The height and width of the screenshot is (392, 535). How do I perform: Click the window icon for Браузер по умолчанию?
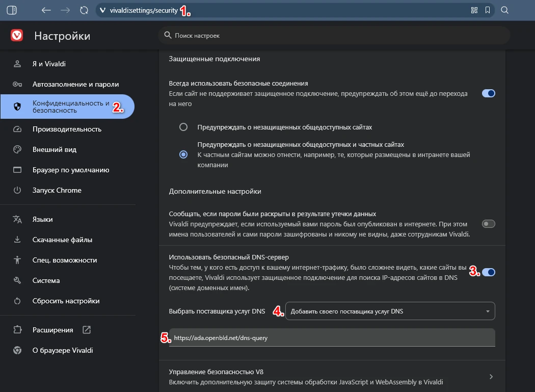pos(17,170)
